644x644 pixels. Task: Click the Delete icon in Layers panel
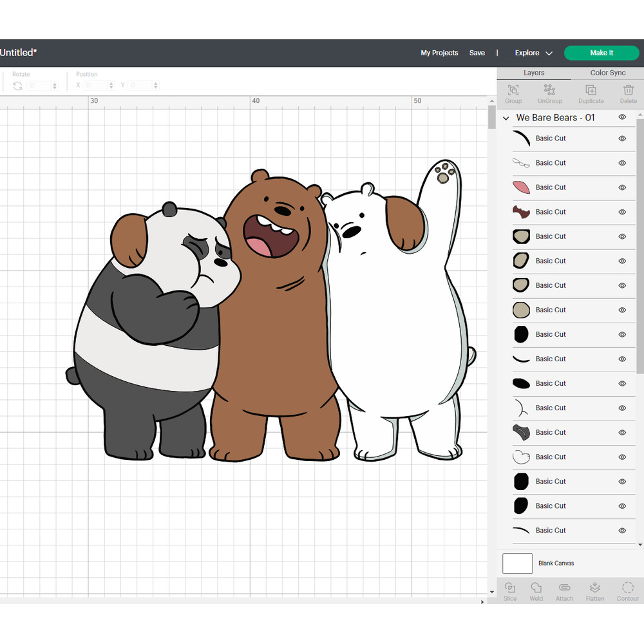pos(629,93)
